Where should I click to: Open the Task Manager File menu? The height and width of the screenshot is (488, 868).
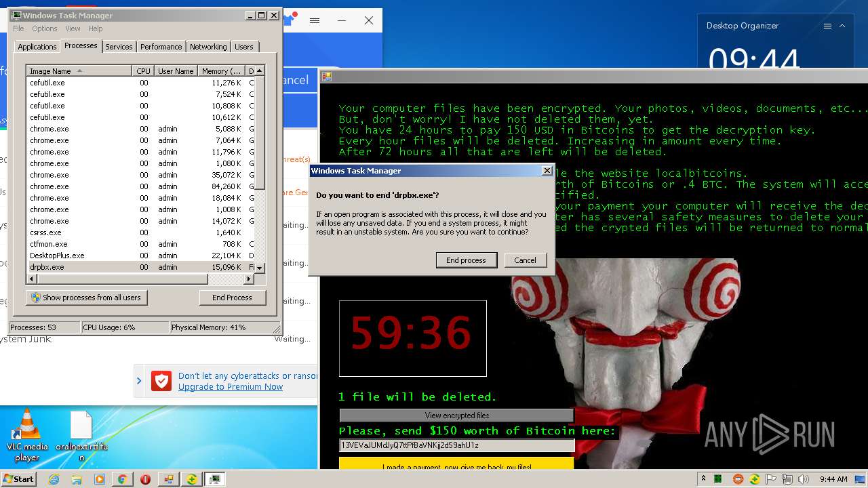[x=18, y=28]
